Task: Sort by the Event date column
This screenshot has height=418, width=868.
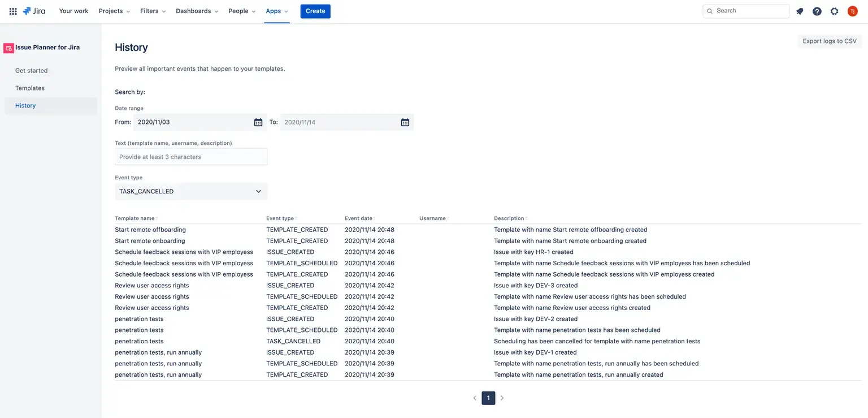Action: pos(359,218)
